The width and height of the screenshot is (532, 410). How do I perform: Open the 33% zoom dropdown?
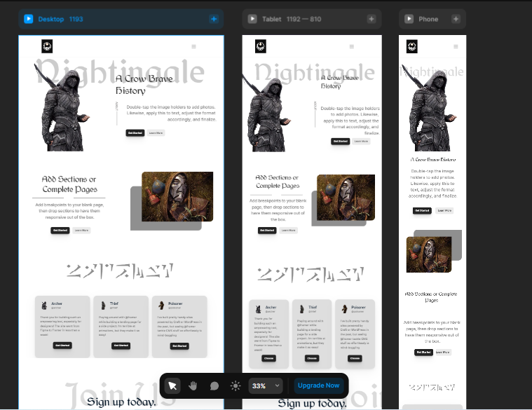click(266, 386)
